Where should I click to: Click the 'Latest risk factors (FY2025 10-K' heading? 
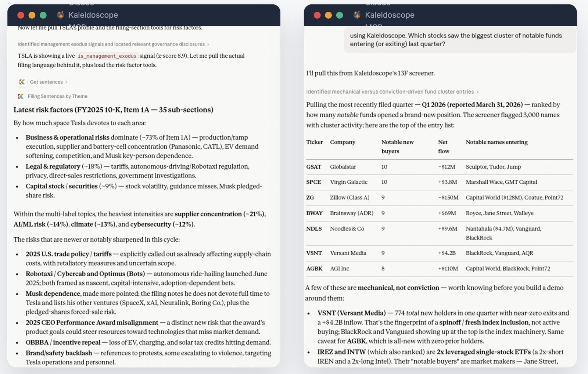coord(114,110)
